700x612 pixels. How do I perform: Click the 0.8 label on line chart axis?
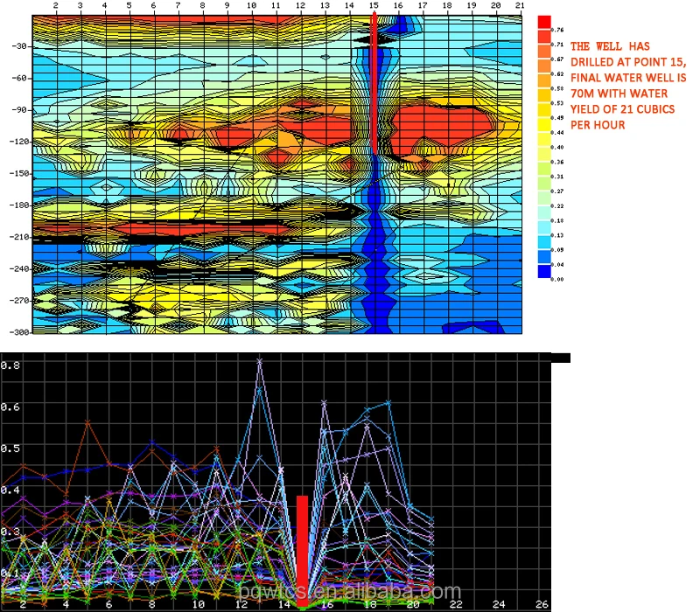point(10,365)
